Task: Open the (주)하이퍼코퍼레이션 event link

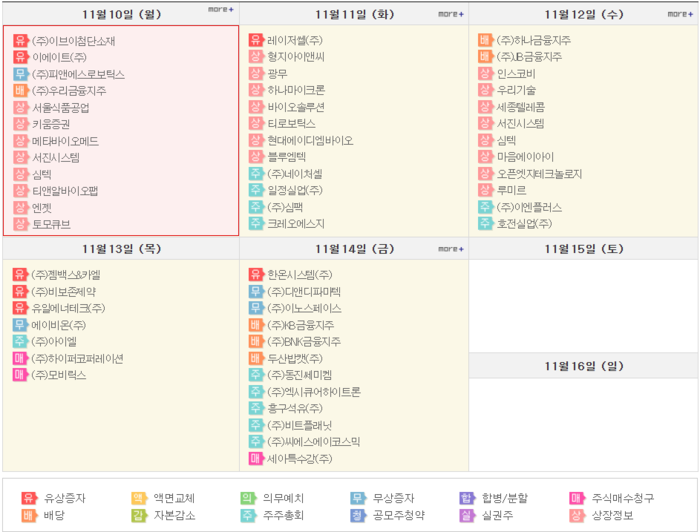Action: point(78,358)
